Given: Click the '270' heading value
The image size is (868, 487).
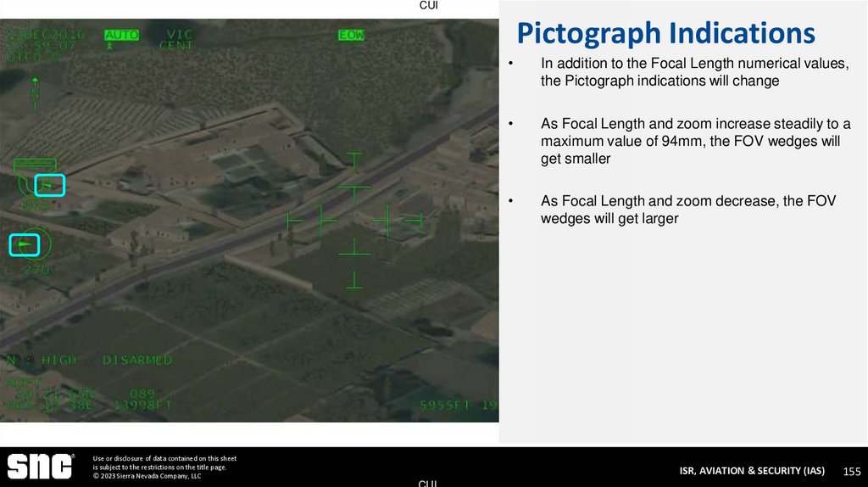Looking at the screenshot, I should [36, 271].
